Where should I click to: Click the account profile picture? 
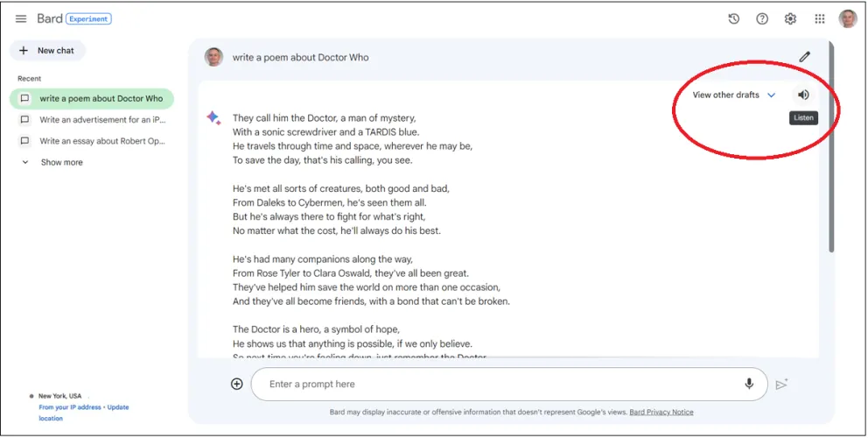pos(847,19)
